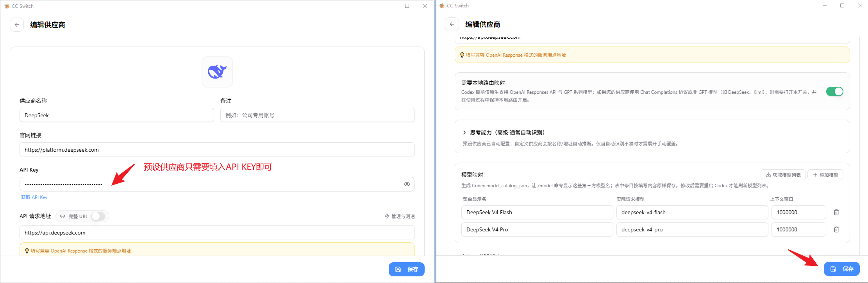
Task: Click the 需要本地路由映射 title text
Action: click(483, 83)
